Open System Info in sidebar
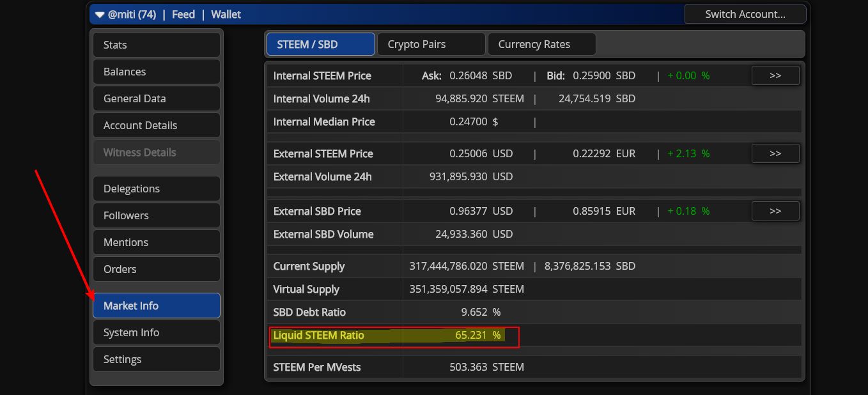The width and height of the screenshot is (868, 395). point(157,332)
